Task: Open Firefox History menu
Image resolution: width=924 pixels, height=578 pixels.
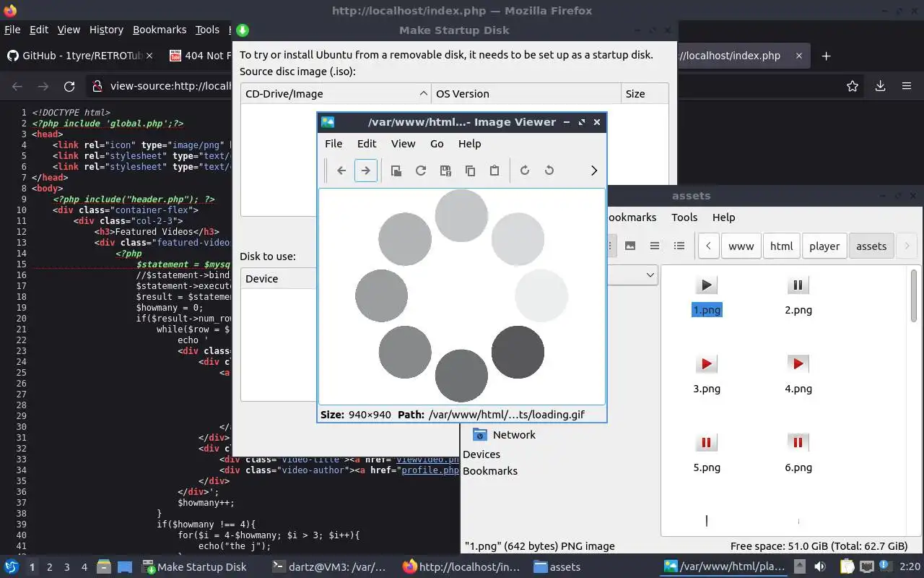Action: click(106, 30)
